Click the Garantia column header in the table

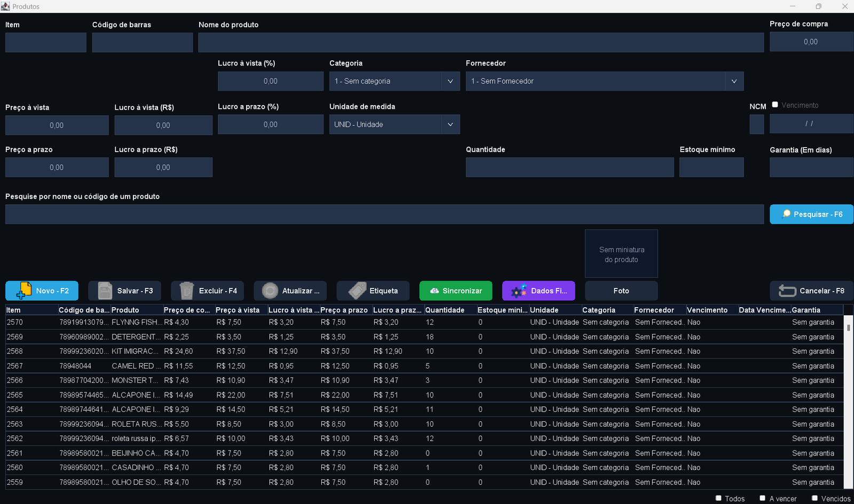click(817, 310)
